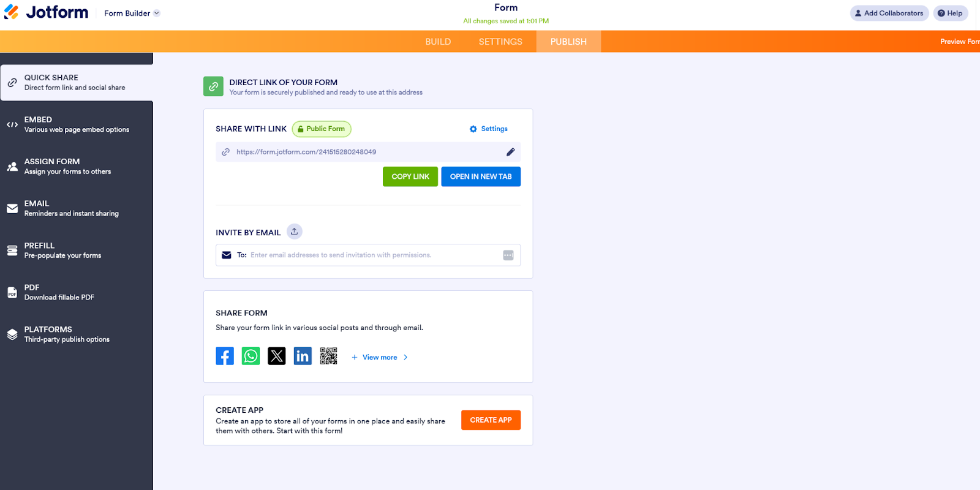Open the Assign Form sidebar section
980x490 pixels.
(x=77, y=167)
